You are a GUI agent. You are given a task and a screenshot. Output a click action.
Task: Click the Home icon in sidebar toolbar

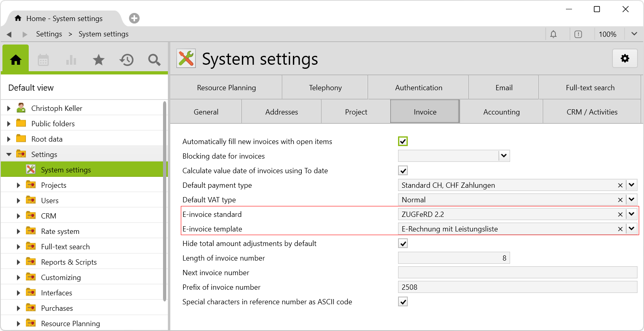(x=16, y=60)
